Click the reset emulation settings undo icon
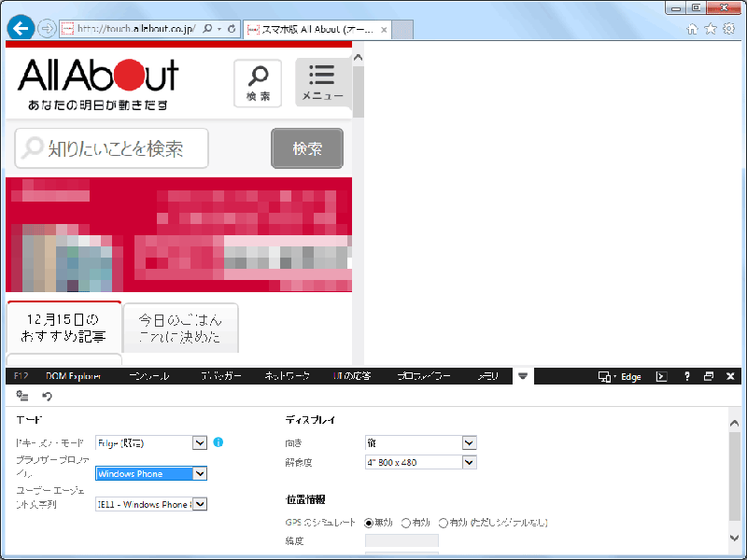 (48, 396)
